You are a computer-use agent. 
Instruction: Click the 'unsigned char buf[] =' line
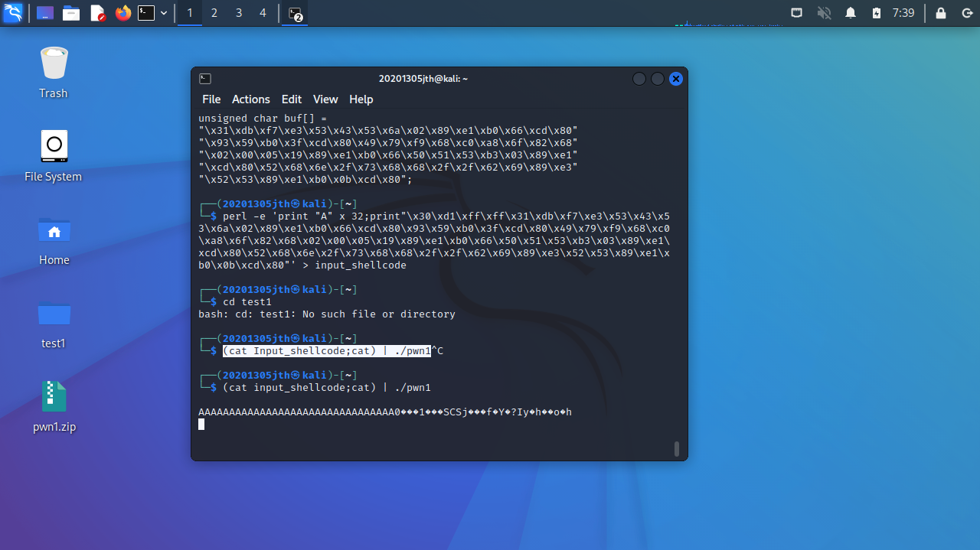point(263,119)
